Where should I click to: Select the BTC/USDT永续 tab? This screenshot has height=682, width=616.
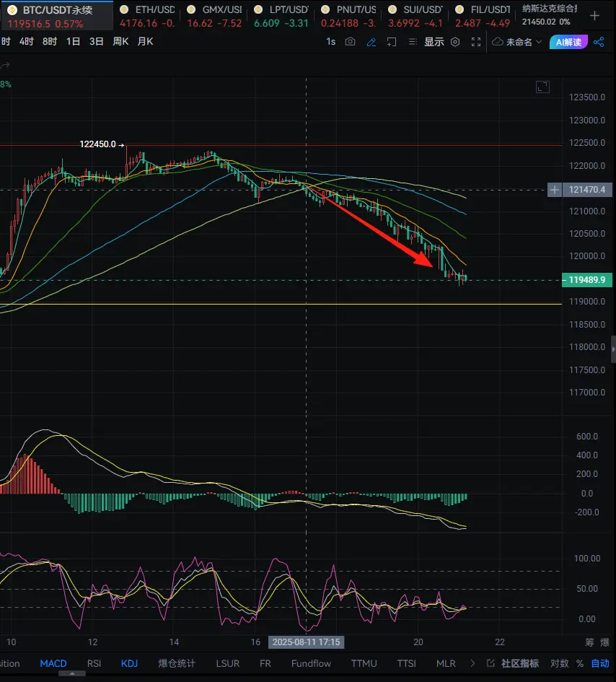[56, 16]
